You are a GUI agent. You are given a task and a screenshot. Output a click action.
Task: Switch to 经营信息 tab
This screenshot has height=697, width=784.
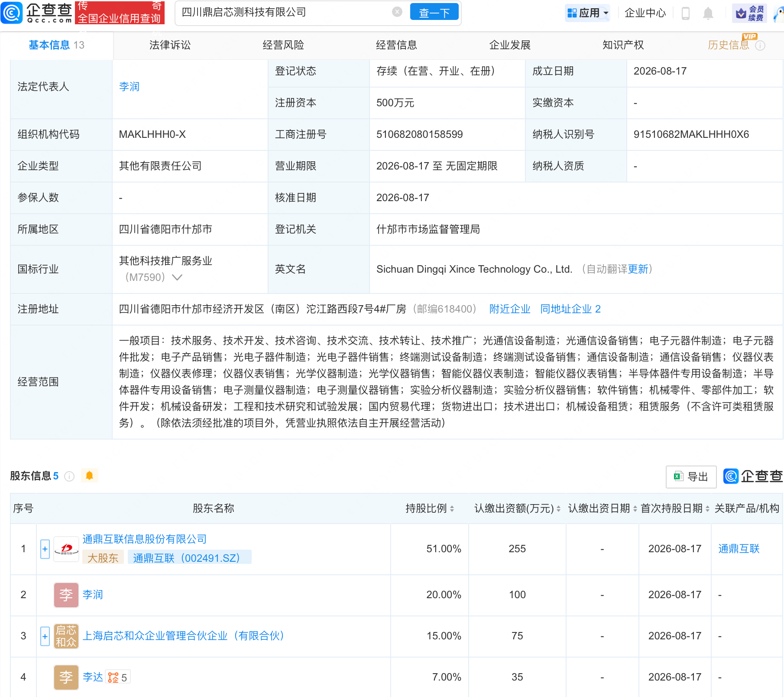[396, 45]
